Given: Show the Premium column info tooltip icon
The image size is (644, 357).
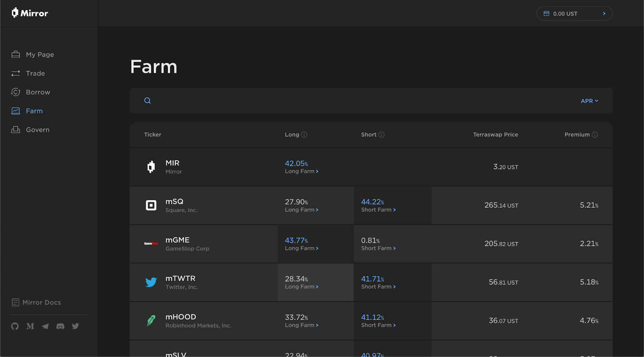Looking at the screenshot, I should click(595, 135).
